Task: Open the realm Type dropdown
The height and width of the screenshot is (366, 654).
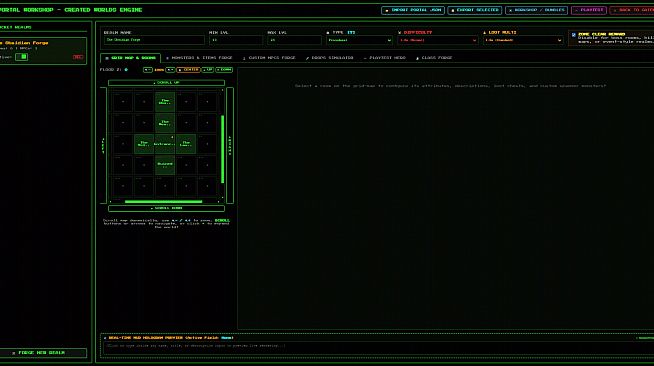Action: 359,40
